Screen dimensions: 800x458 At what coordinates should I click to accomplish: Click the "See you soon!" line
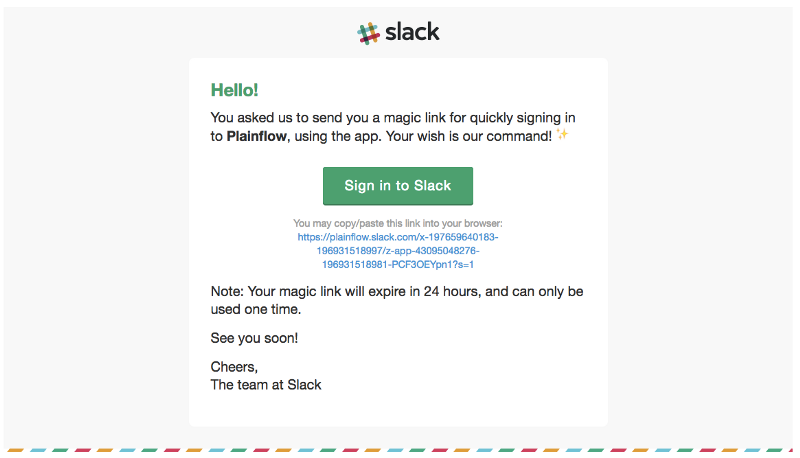coord(254,338)
